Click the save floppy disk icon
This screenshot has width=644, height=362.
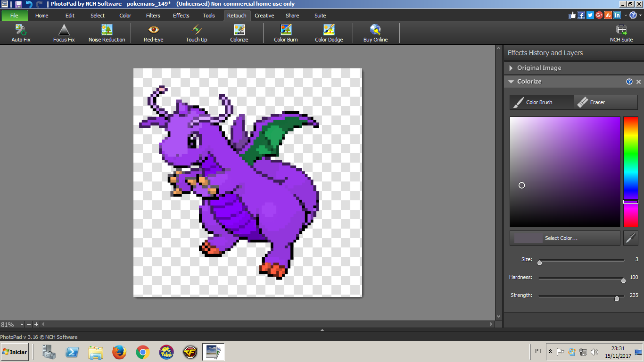(x=18, y=4)
